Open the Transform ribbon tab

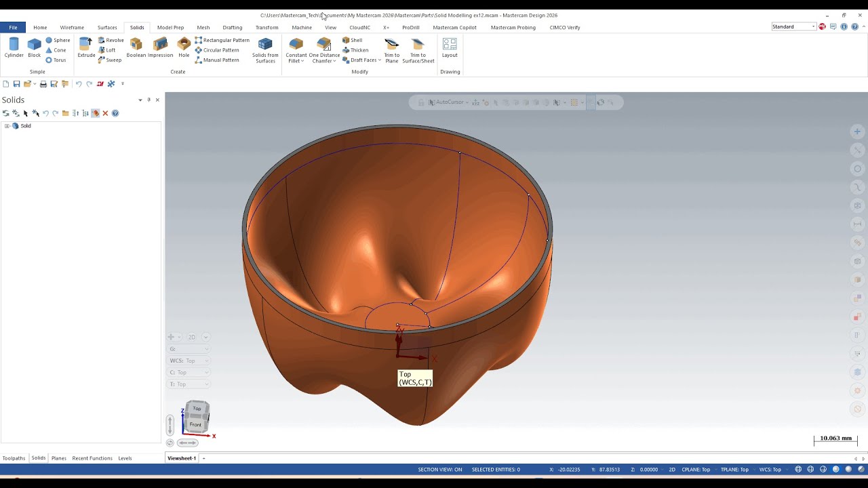click(x=267, y=28)
